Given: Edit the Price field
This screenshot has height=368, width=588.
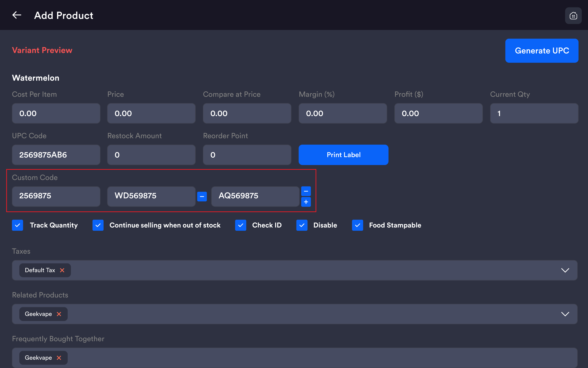Looking at the screenshot, I should (x=151, y=113).
